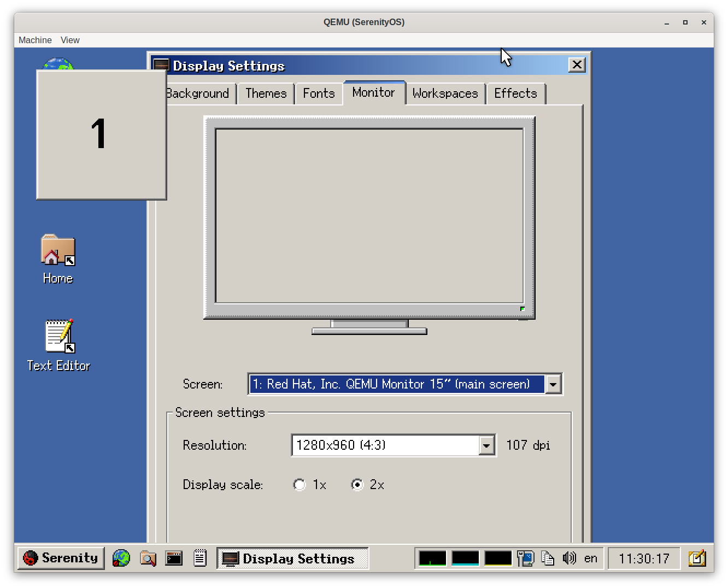The image size is (728, 588).
Task: Open the text editor quick launch icon
Action: click(x=200, y=558)
